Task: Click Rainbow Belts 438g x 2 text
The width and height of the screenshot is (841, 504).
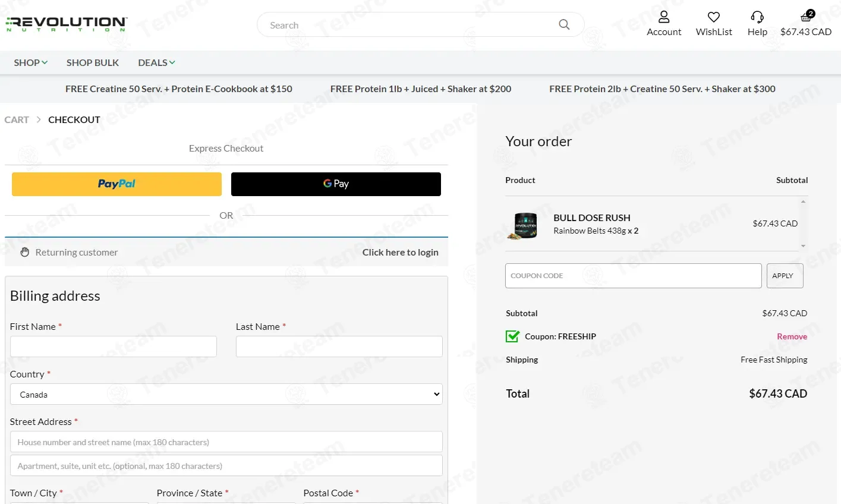Action: pos(596,231)
